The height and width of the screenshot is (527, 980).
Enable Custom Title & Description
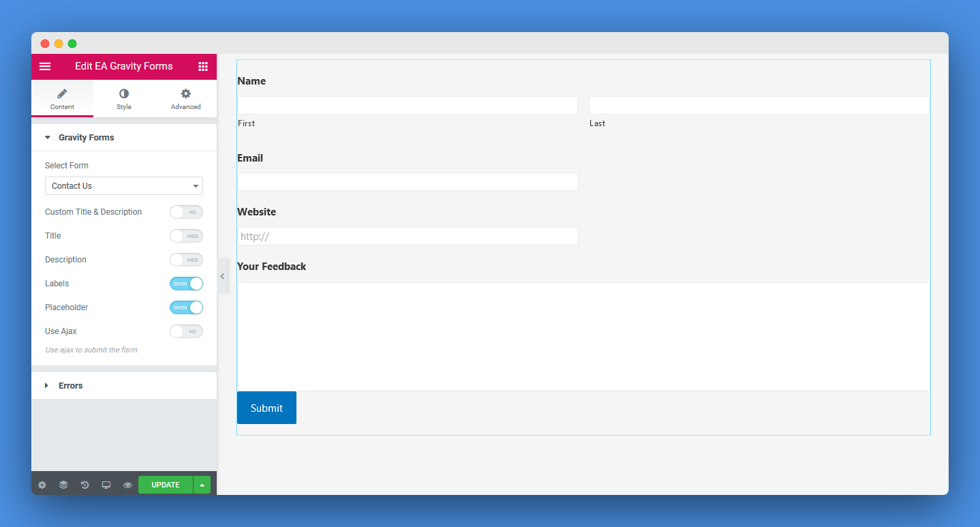[186, 212]
